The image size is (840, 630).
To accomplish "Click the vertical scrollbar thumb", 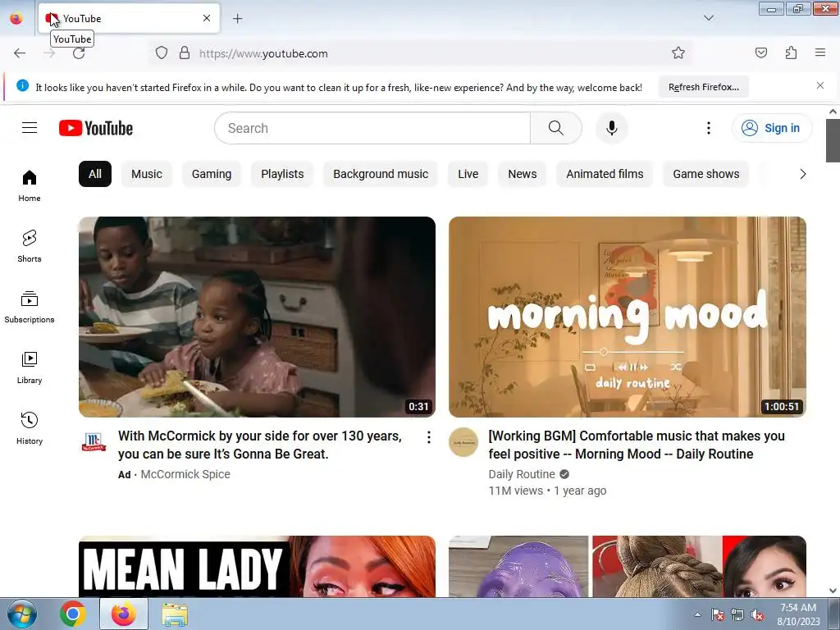I will [833, 140].
